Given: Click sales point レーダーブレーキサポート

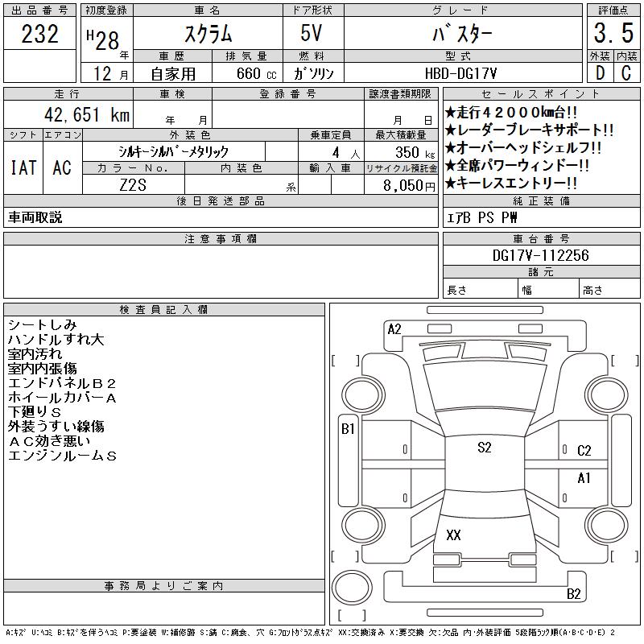Looking at the screenshot, I should click(x=529, y=130).
